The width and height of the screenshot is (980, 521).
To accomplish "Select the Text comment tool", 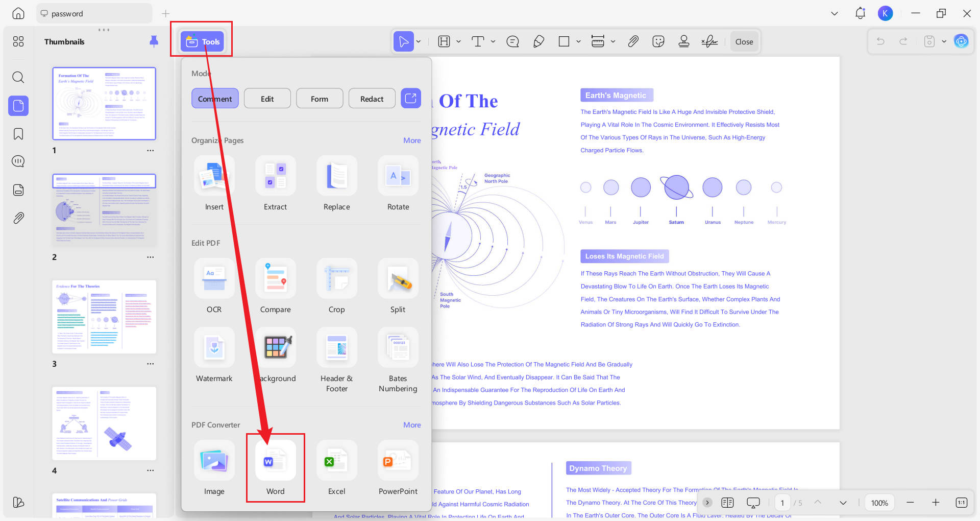I will pyautogui.click(x=478, y=41).
